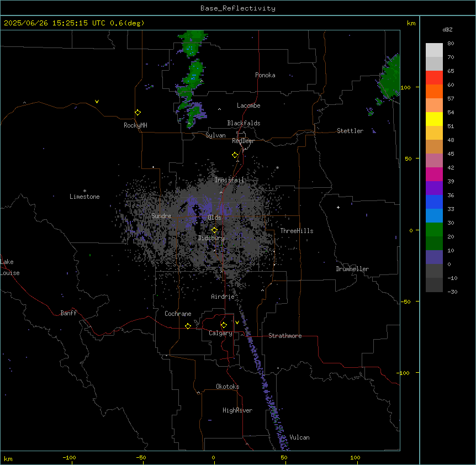Select the -30 value in the dBZ legend
Screen dimensions: 476x465
(x=452, y=292)
